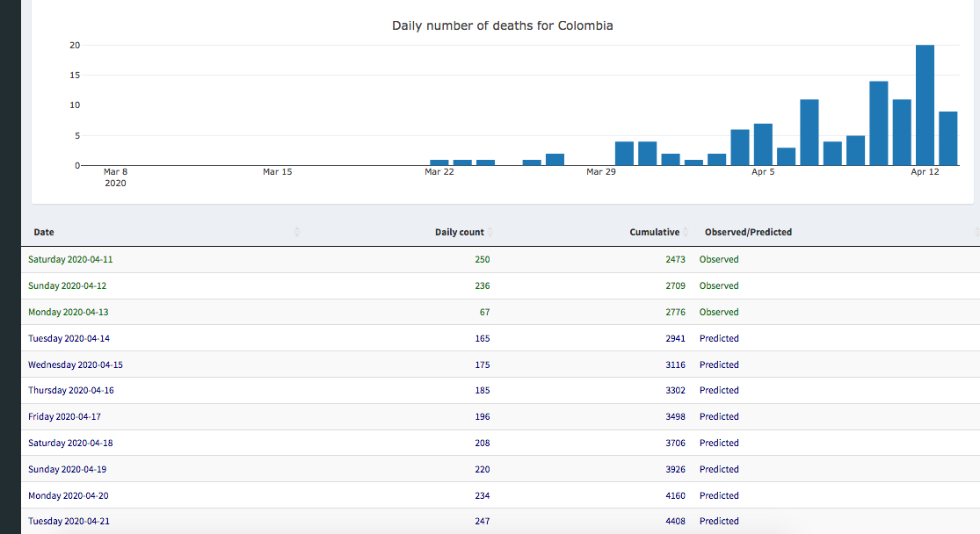Select the Saturday 2020-04-11 row
Image resolution: width=980 pixels, height=534 pixels.
click(70, 260)
